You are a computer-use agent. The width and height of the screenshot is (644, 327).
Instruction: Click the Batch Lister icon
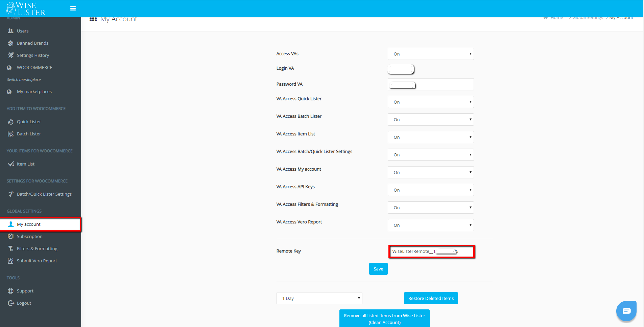click(10, 134)
